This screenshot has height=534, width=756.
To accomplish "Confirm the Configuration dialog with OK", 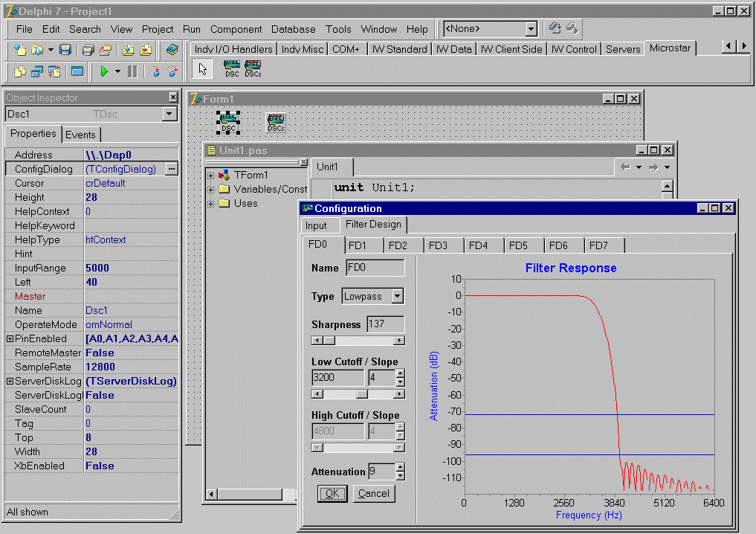I will click(332, 493).
